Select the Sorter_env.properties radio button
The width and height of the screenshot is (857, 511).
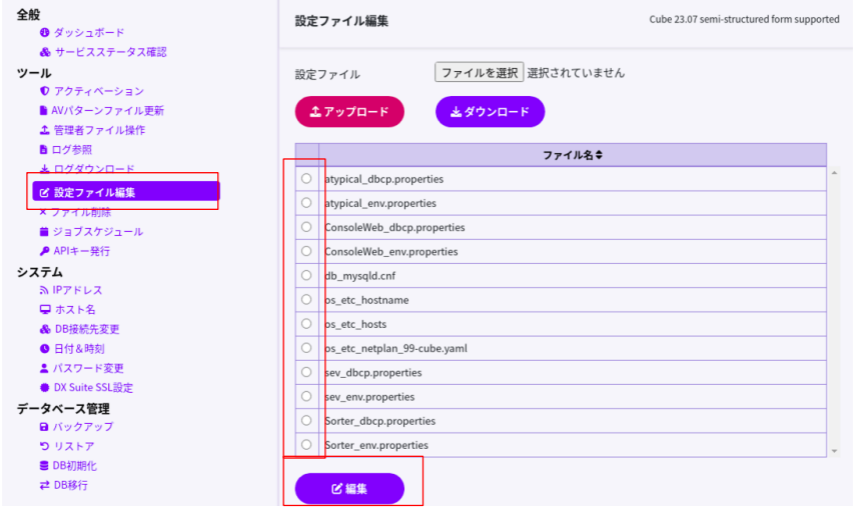click(306, 445)
